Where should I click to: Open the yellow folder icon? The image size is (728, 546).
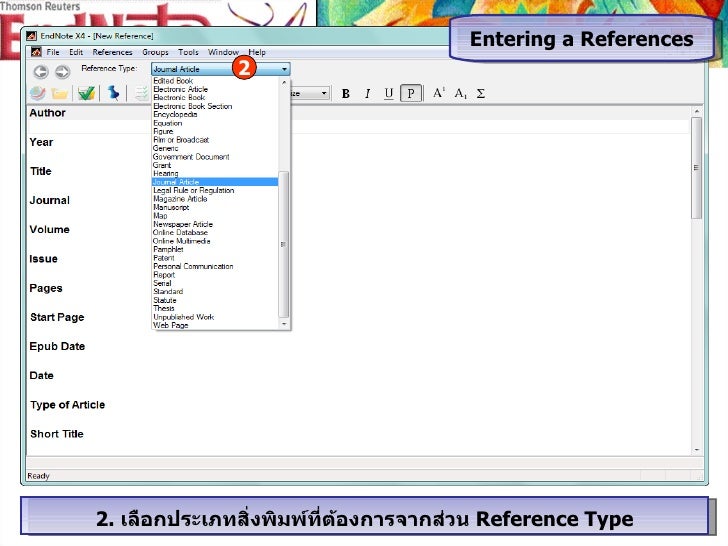point(59,94)
